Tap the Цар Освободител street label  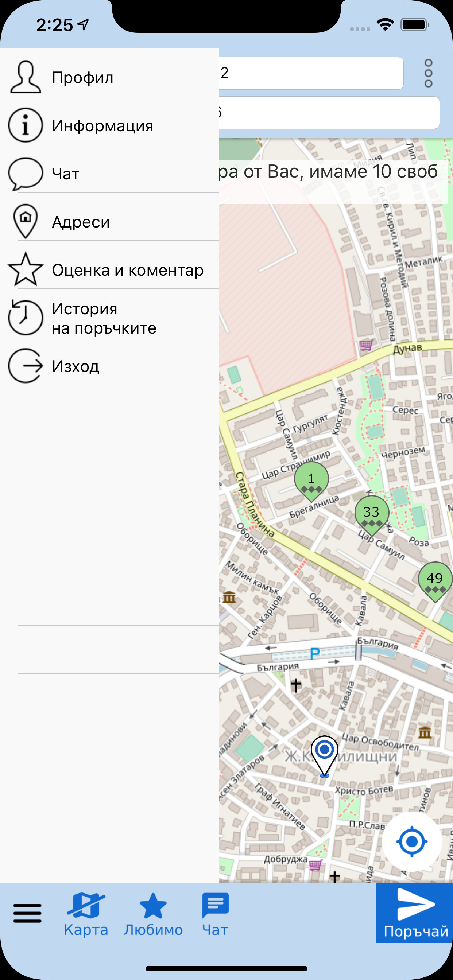(x=380, y=742)
